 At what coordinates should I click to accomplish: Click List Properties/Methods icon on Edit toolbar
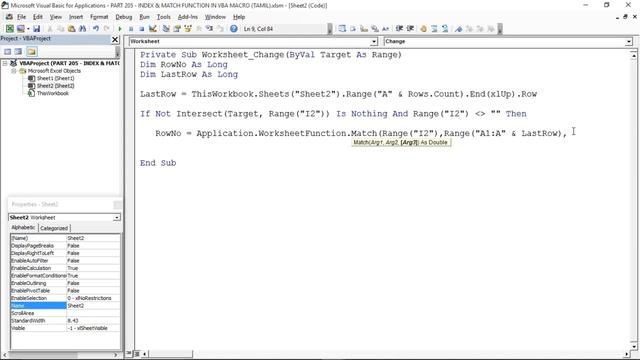click(342, 29)
